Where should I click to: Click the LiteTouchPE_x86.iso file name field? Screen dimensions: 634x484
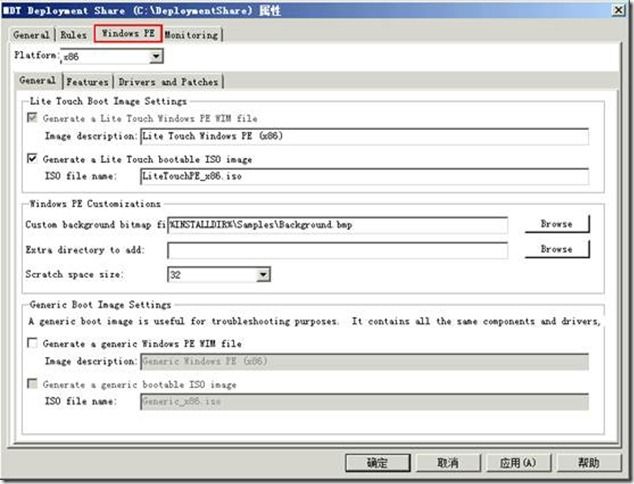pyautogui.click(x=364, y=176)
